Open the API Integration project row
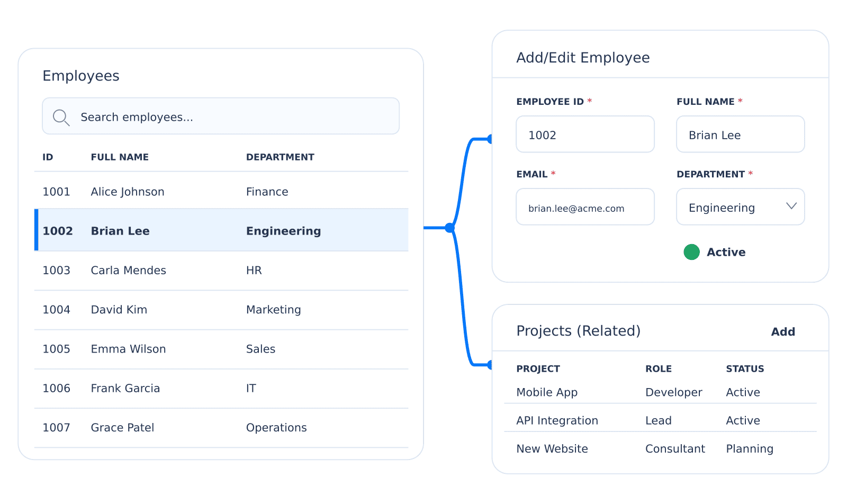The height and width of the screenshot is (504, 847). [x=660, y=420]
